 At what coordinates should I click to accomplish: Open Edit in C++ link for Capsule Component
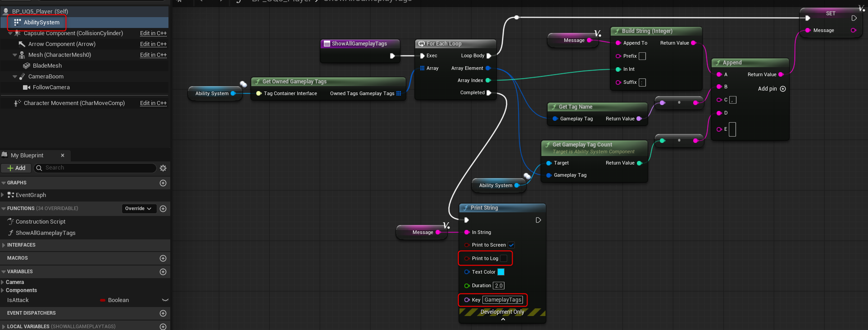[x=153, y=33]
